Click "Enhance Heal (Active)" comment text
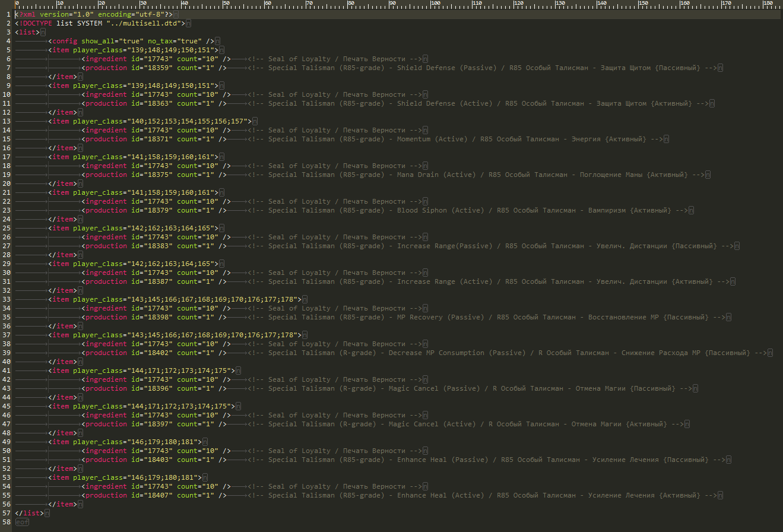The image size is (783, 532). point(441,495)
